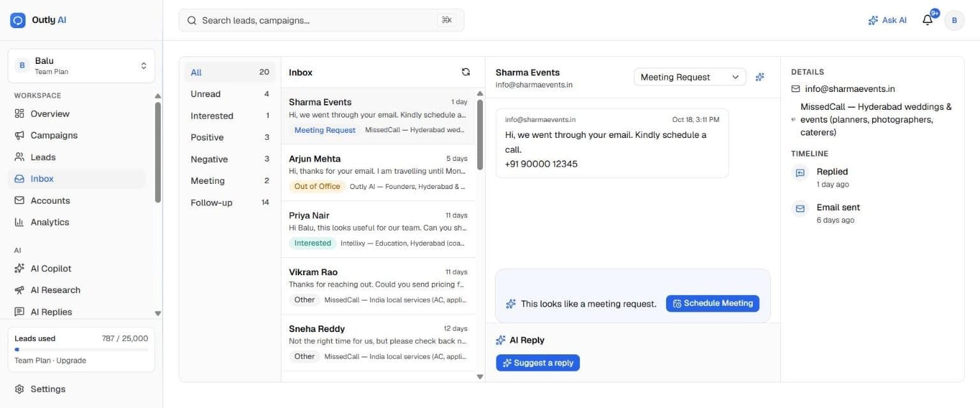Click the Meeting Request tag in list
This screenshot has width=980, height=408.
[325, 130]
